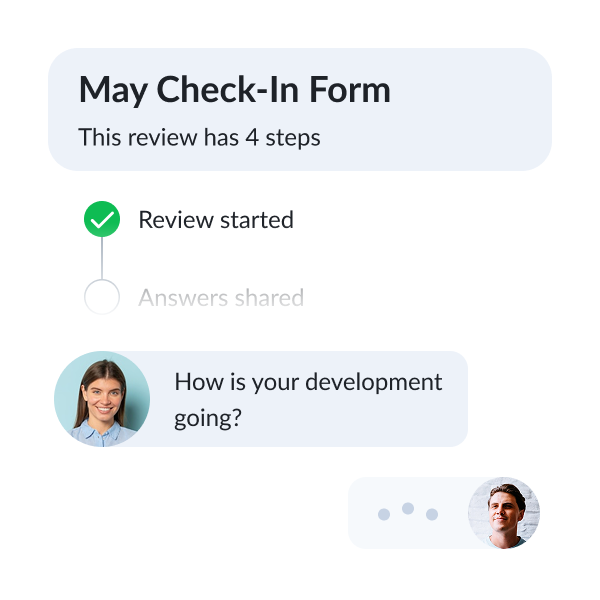Click the middle typing dot
This screenshot has width=600, height=600.
click(408, 509)
